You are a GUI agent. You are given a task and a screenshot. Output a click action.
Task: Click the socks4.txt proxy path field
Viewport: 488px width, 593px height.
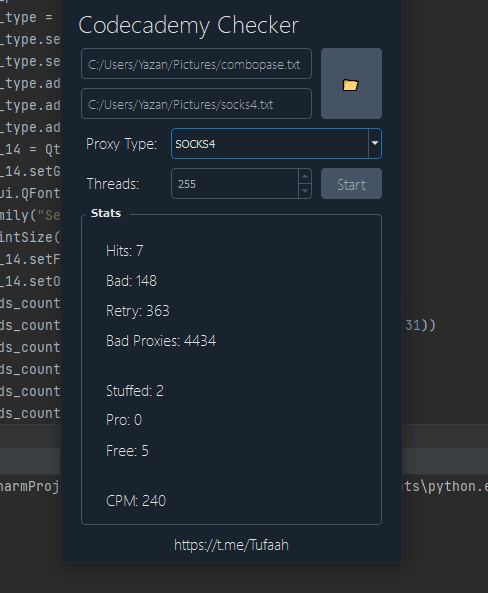coord(196,104)
